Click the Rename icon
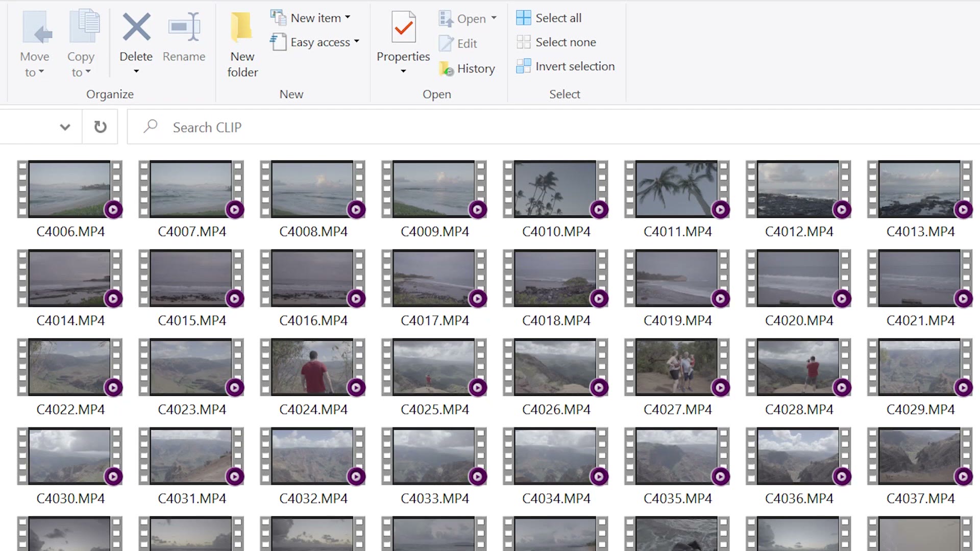The image size is (980, 551). [x=184, y=27]
